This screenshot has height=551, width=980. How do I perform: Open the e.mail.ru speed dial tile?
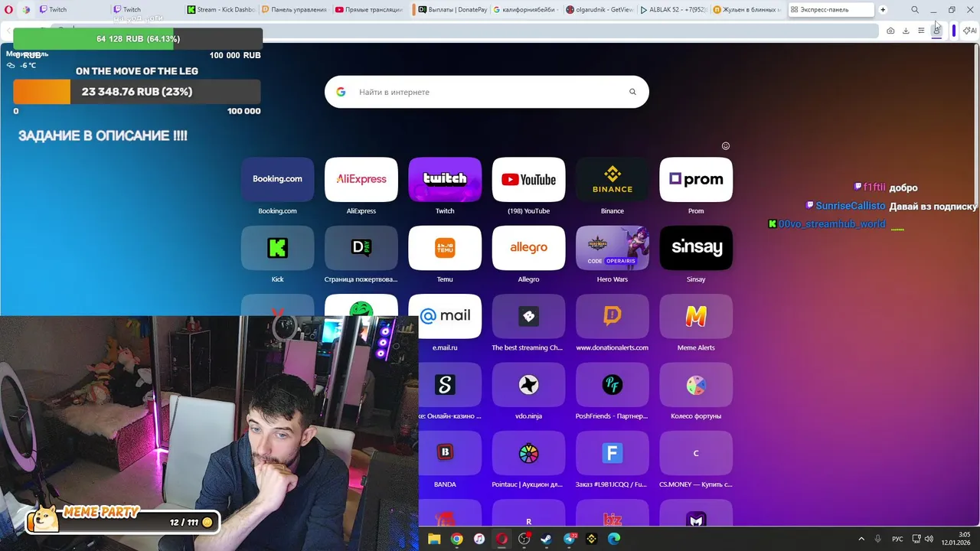tap(450, 316)
